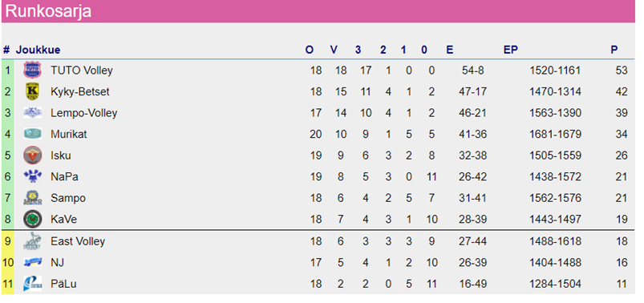Click the Joukkue column header
This screenshot has width=644, height=303.
pyautogui.click(x=38, y=50)
